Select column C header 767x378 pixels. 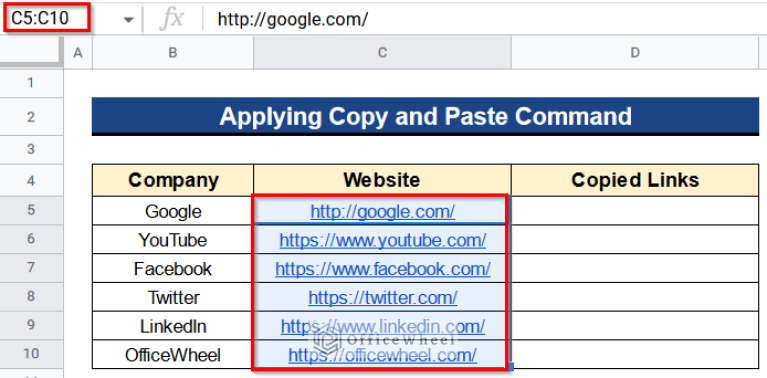pos(383,53)
